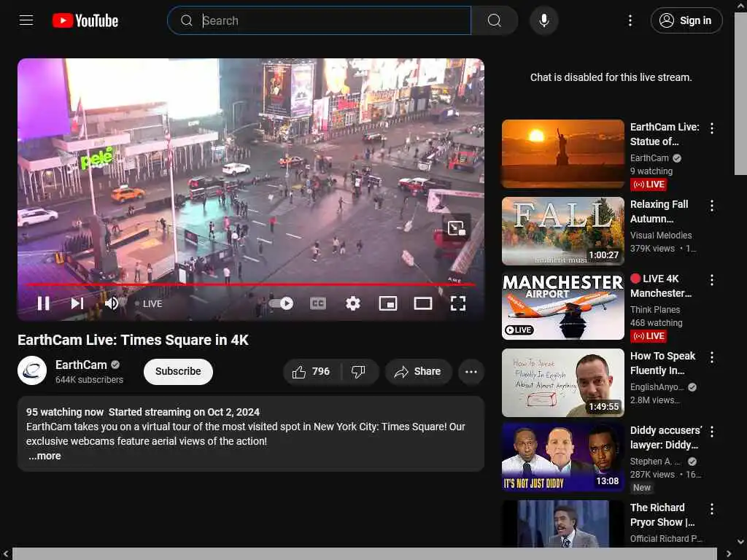Open the Statue of Liberty thumbnail
This screenshot has width=747, height=560.
tap(563, 154)
